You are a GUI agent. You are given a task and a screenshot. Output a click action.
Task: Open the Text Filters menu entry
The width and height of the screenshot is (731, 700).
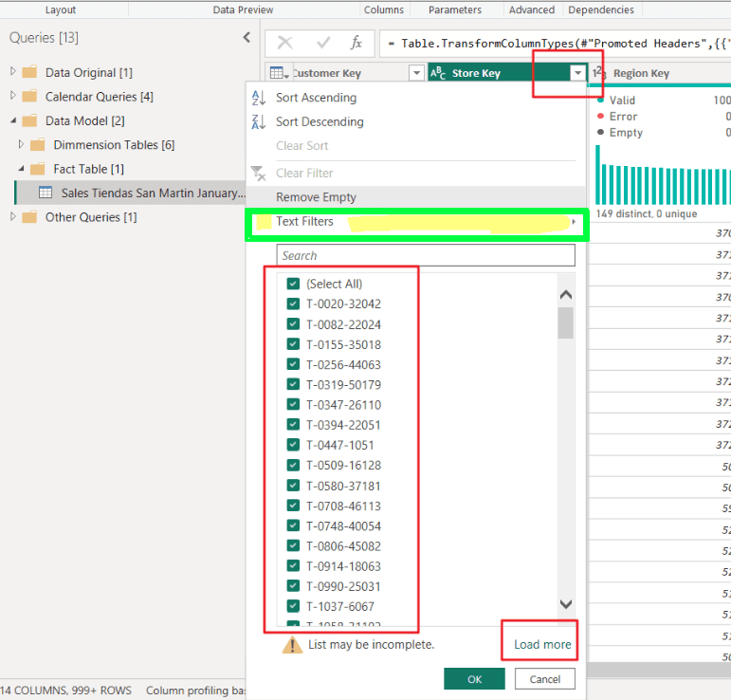[415, 222]
